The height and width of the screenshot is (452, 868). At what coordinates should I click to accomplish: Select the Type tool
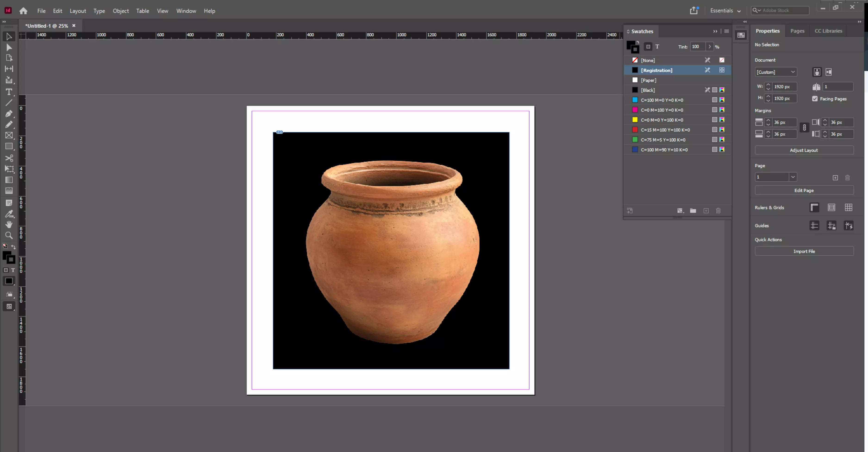coord(9,92)
